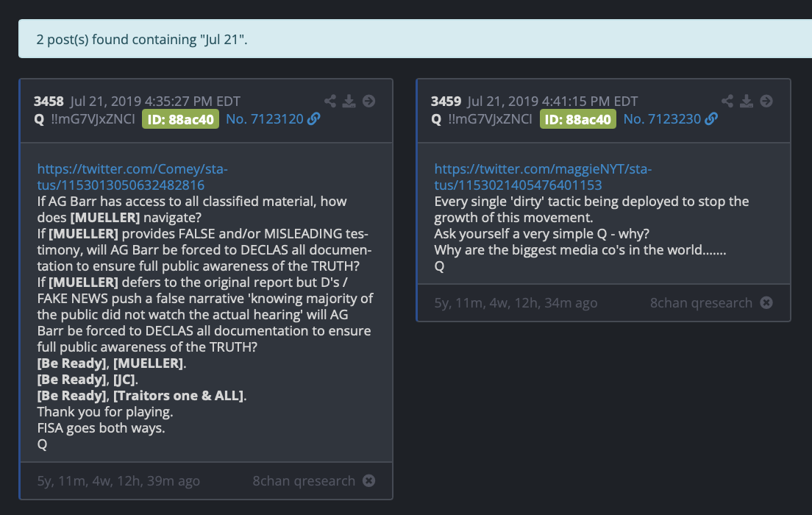Click 'Ask yourself a very simple Q - why?' line
Image resolution: width=812 pixels, height=515 pixels.
pyautogui.click(x=541, y=234)
